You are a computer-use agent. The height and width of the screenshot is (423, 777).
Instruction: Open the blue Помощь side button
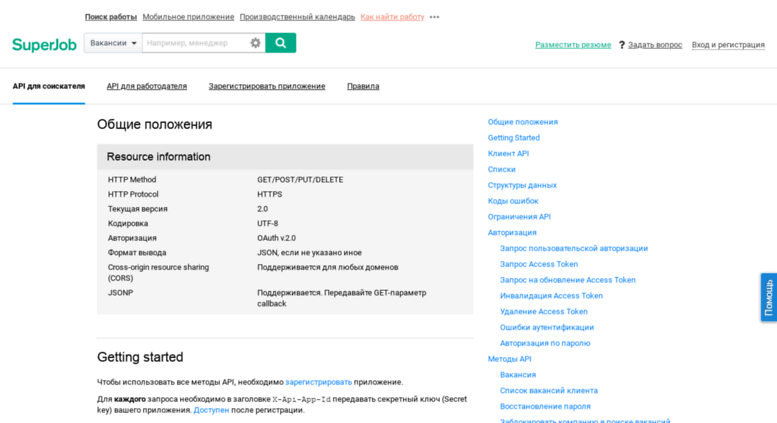(769, 297)
